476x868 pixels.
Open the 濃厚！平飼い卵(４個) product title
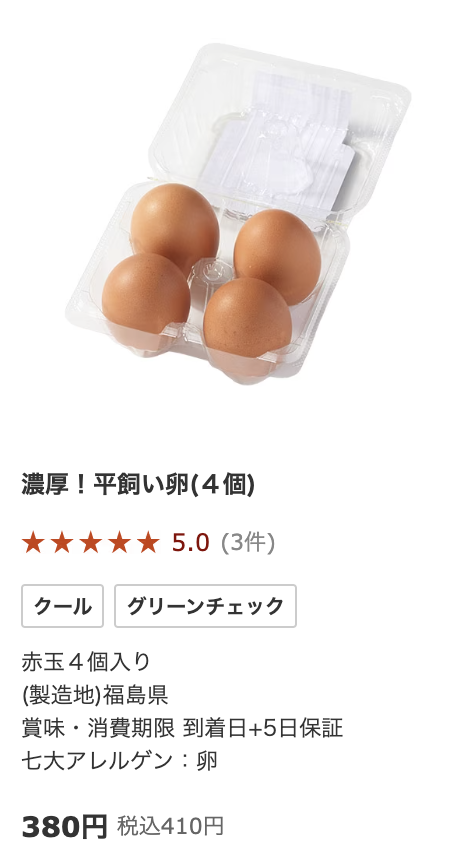coord(138,485)
